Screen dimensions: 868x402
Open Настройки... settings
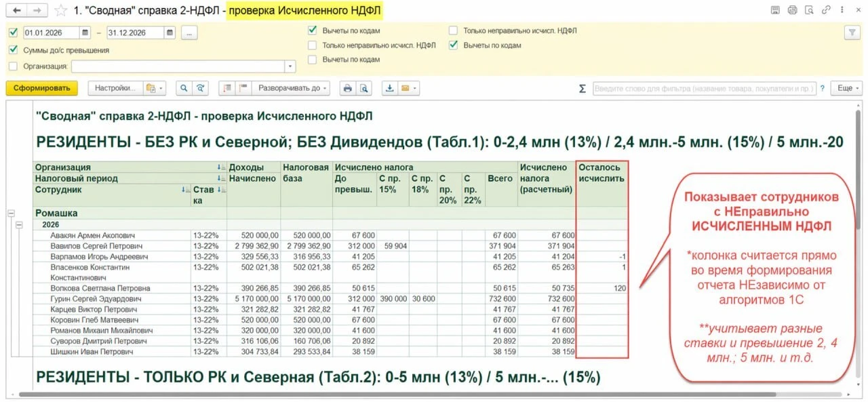(116, 88)
